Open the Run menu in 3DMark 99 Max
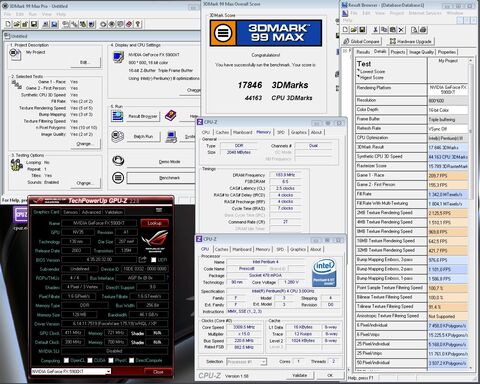480x384 pixels. click(33, 14)
